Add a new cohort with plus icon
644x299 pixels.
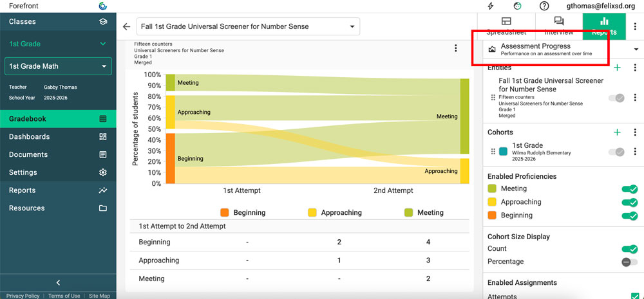(x=617, y=132)
